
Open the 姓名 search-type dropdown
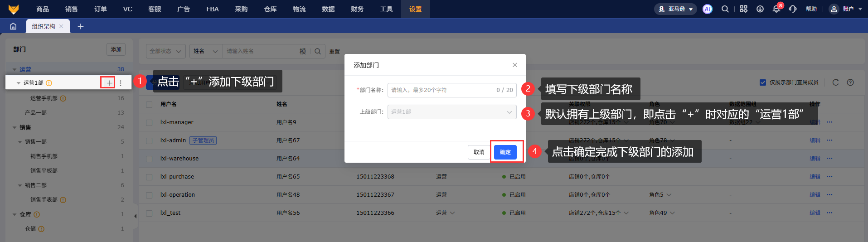[206, 51]
